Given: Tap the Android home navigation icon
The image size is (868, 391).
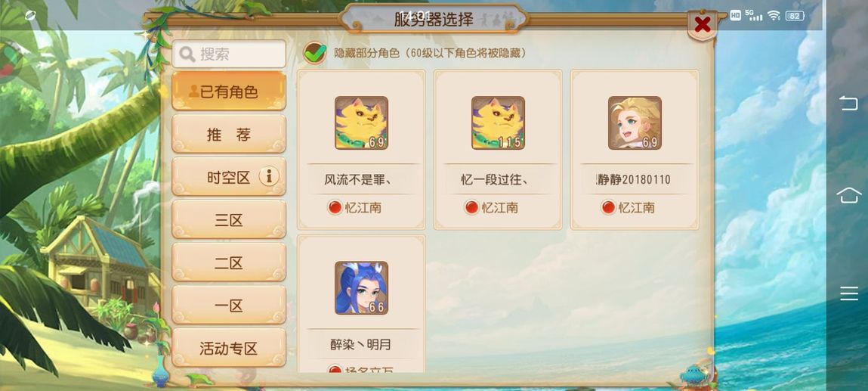Looking at the screenshot, I should [x=848, y=195].
